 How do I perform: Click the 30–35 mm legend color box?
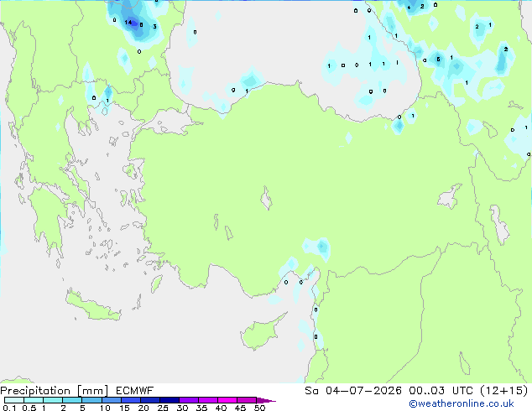pyautogui.click(x=188, y=400)
